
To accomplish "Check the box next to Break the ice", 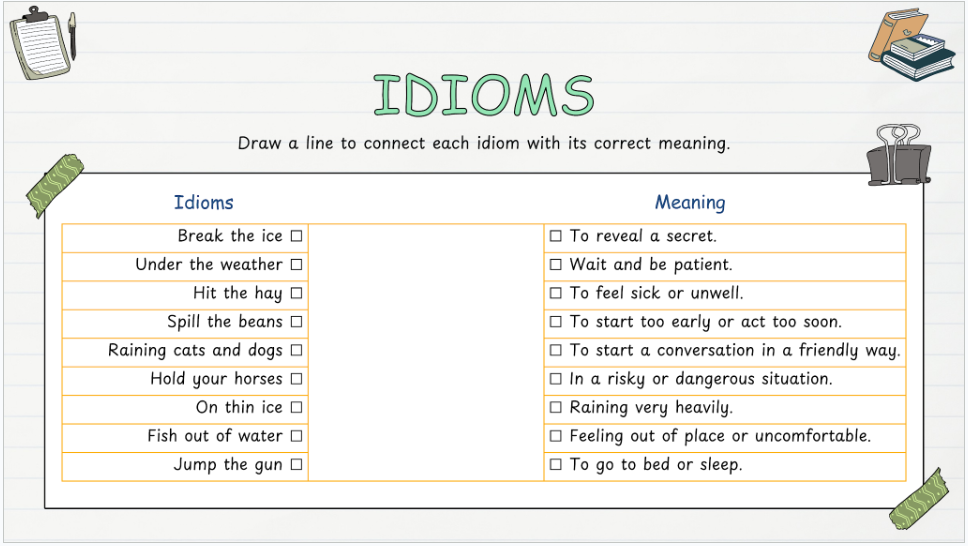I will [296, 236].
